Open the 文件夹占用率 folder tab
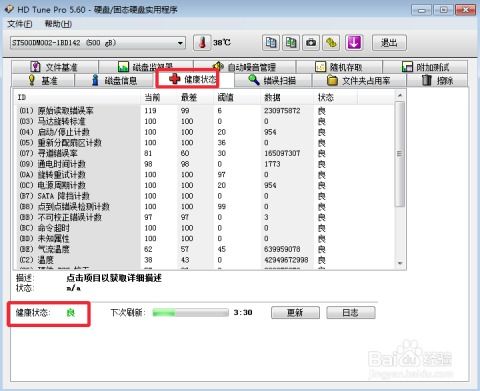This screenshot has width=480, height=391. point(359,80)
